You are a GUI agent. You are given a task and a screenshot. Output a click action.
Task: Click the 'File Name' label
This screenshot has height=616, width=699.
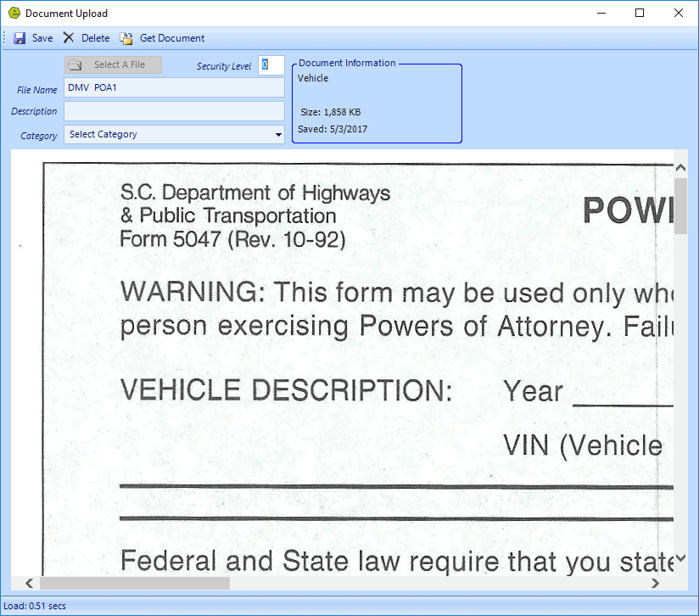tap(37, 90)
